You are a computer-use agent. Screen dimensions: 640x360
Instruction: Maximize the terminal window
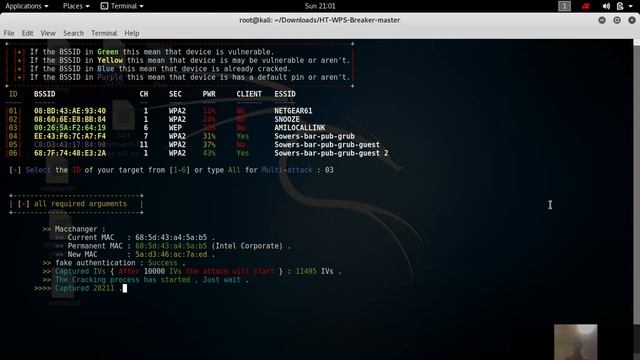pos(617,20)
